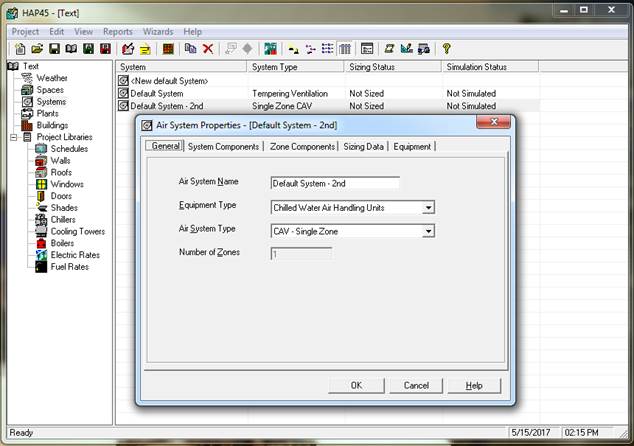Click the Simulation Status column header
The image size is (634, 446).
click(x=490, y=67)
